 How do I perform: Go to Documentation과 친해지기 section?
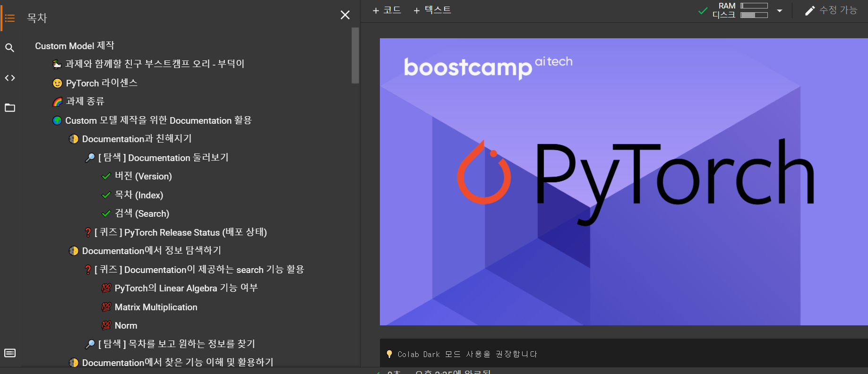pyautogui.click(x=130, y=139)
